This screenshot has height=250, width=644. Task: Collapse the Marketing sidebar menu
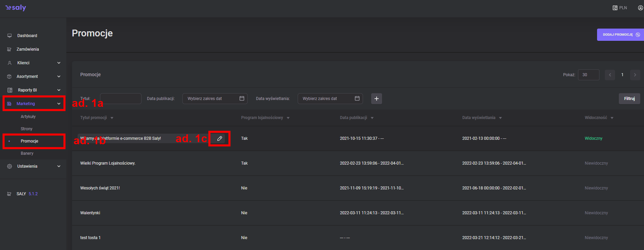coord(59,104)
